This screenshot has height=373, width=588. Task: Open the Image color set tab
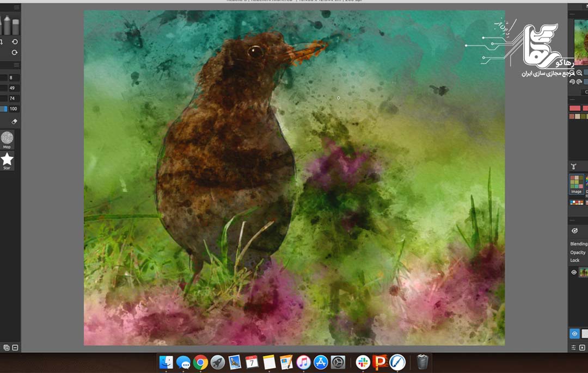576,184
